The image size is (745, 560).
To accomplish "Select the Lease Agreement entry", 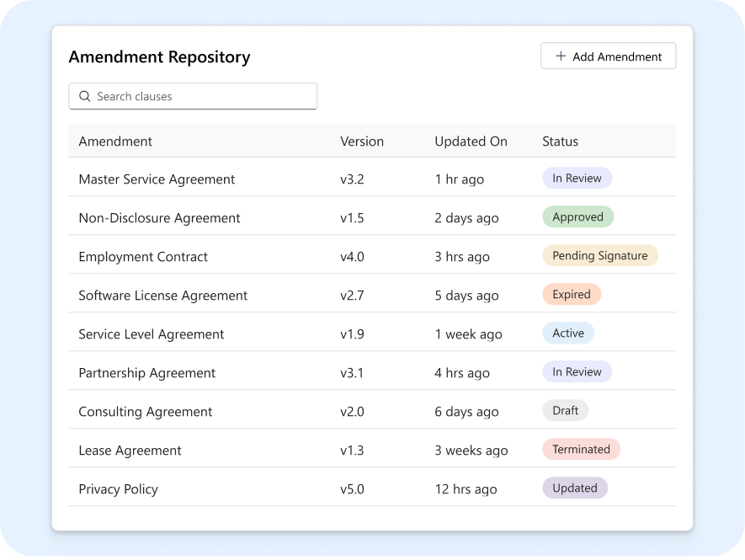I will click(x=372, y=448).
